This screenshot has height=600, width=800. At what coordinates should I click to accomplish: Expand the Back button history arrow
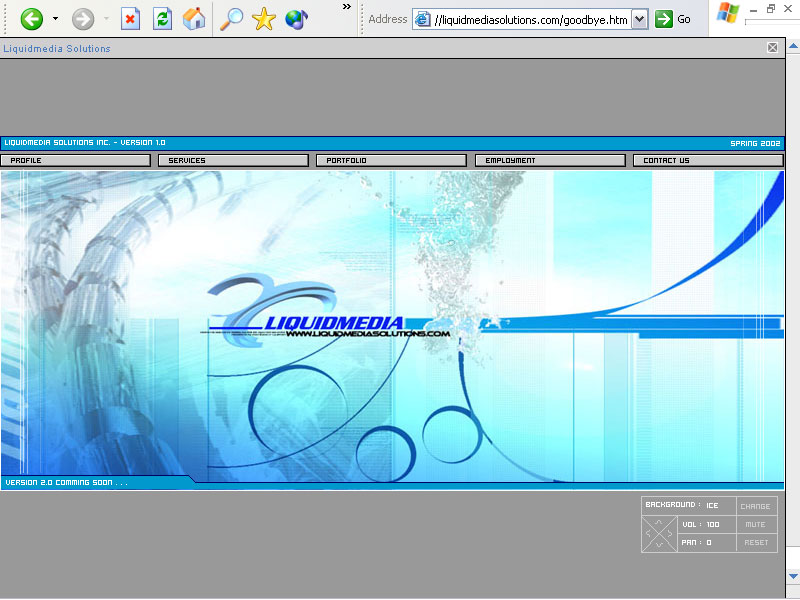tap(55, 18)
